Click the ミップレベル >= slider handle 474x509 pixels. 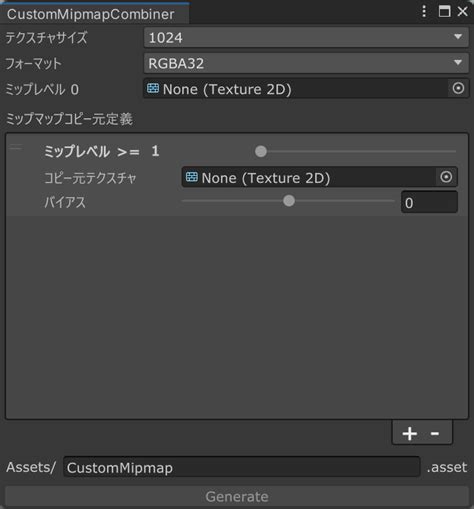[261, 151]
